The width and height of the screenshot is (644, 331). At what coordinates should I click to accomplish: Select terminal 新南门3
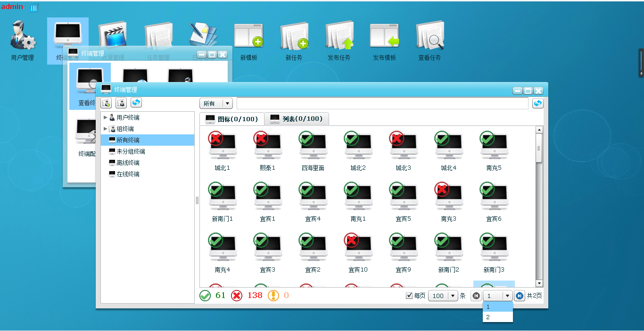(494, 253)
